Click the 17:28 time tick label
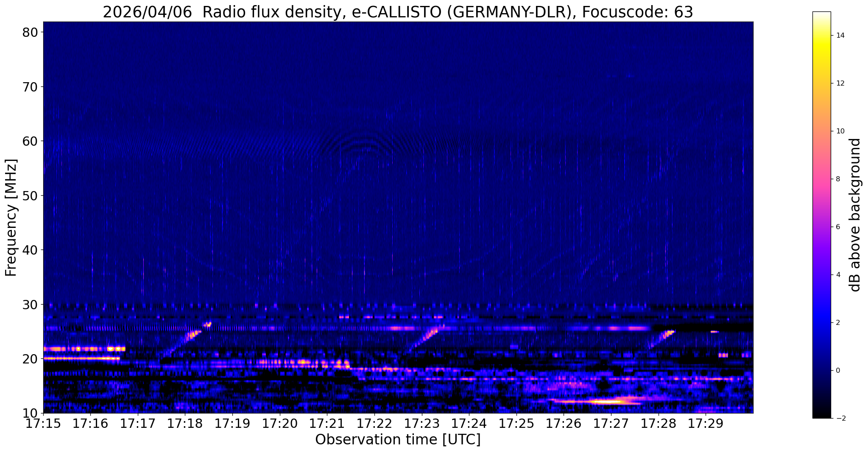Viewport: 868px width, 452px height. tap(658, 423)
